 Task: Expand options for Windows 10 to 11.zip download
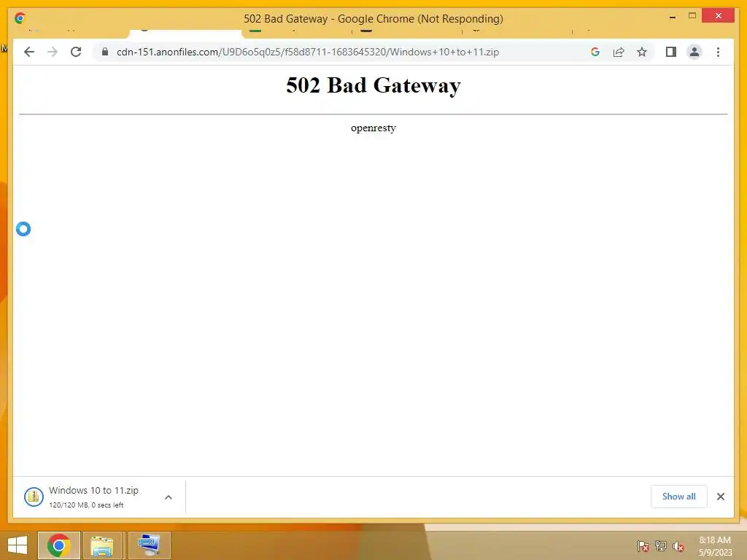click(169, 497)
